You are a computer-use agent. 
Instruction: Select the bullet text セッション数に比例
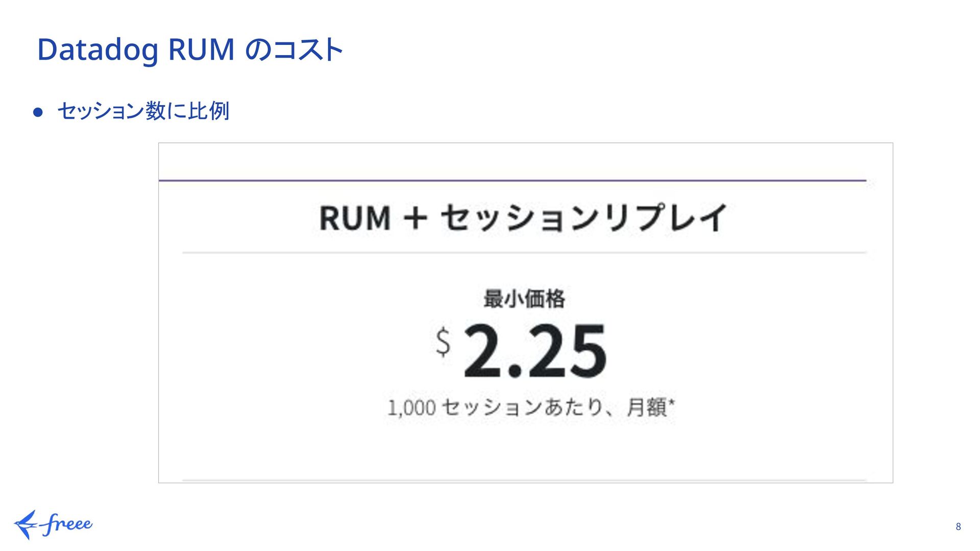coord(143,111)
